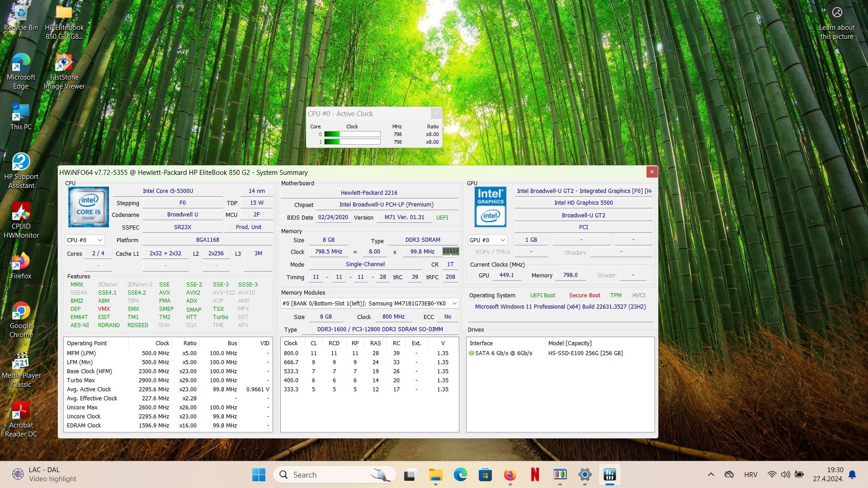Screen dimensions: 868x488
Task: Open the HP Elitebook 850 G2 folder
Action: [x=64, y=22]
